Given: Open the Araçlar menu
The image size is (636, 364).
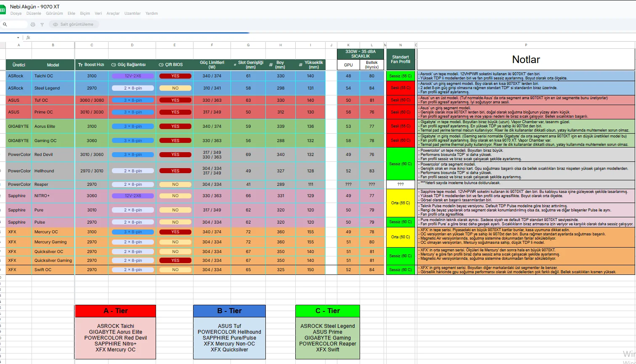Looking at the screenshot, I should coord(113,13).
